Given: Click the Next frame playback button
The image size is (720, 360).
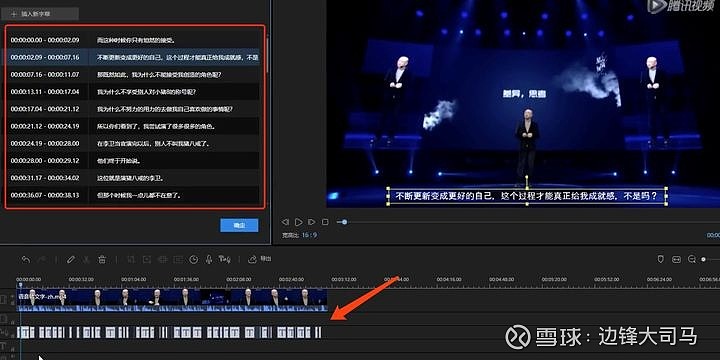Looking at the screenshot, I should click(x=312, y=222).
